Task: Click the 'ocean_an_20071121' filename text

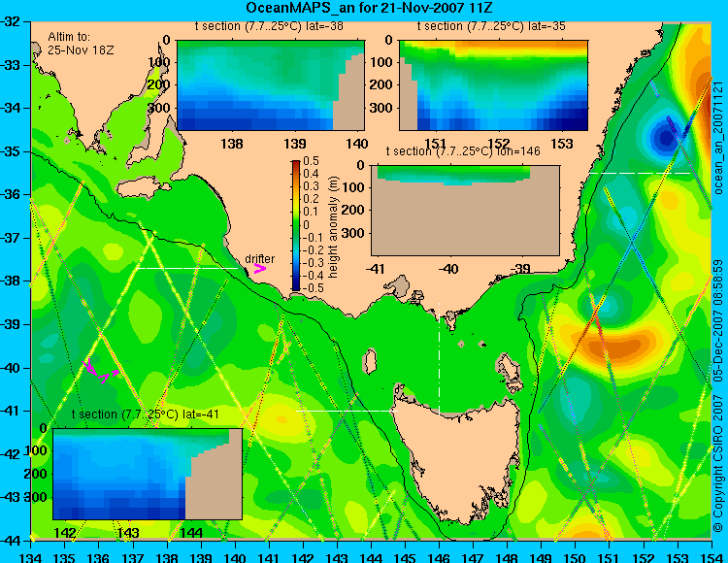Action: (x=719, y=138)
